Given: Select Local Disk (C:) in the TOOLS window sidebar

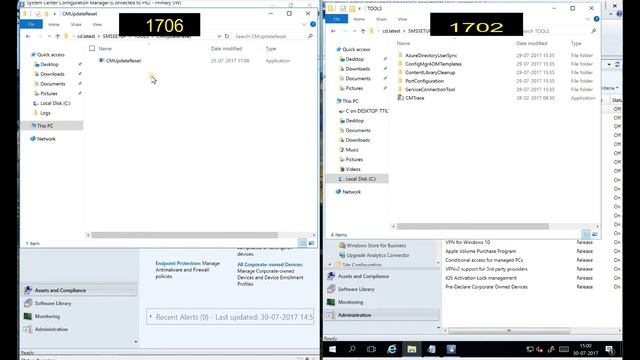Looking at the screenshot, I should 357,179.
